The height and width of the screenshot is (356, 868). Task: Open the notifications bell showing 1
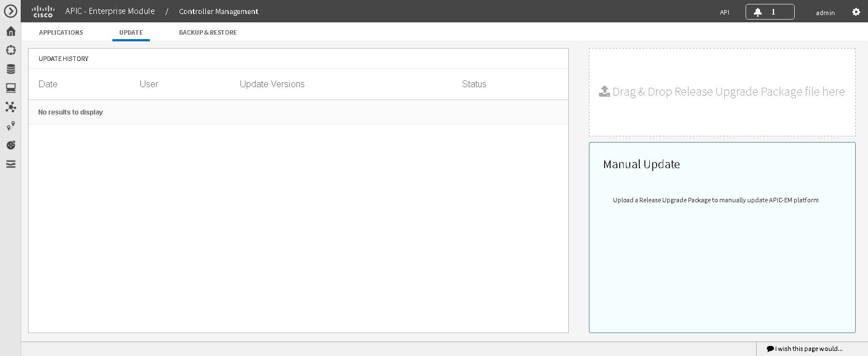[x=770, y=11]
